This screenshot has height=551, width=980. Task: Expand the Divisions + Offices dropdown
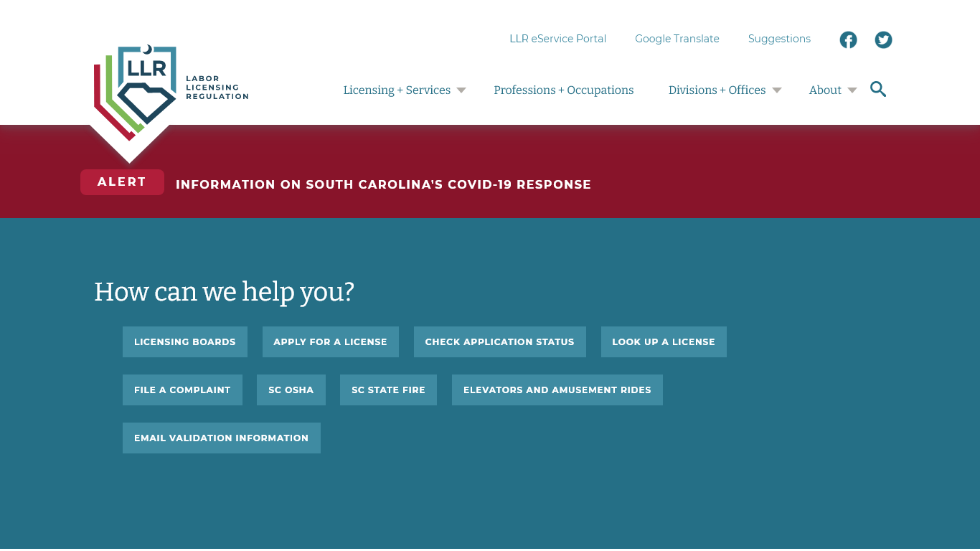coord(777,90)
